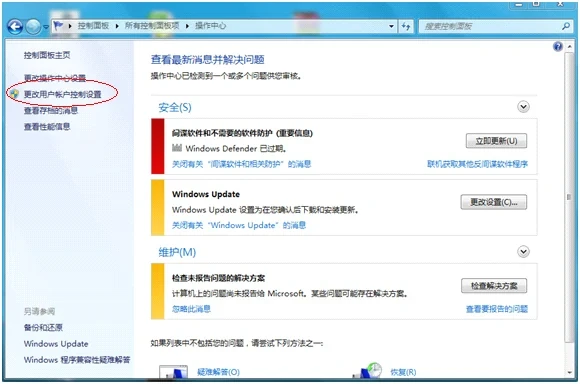The height and width of the screenshot is (384, 580).
Task: Click the Windows Defender status icon
Action: click(x=177, y=148)
